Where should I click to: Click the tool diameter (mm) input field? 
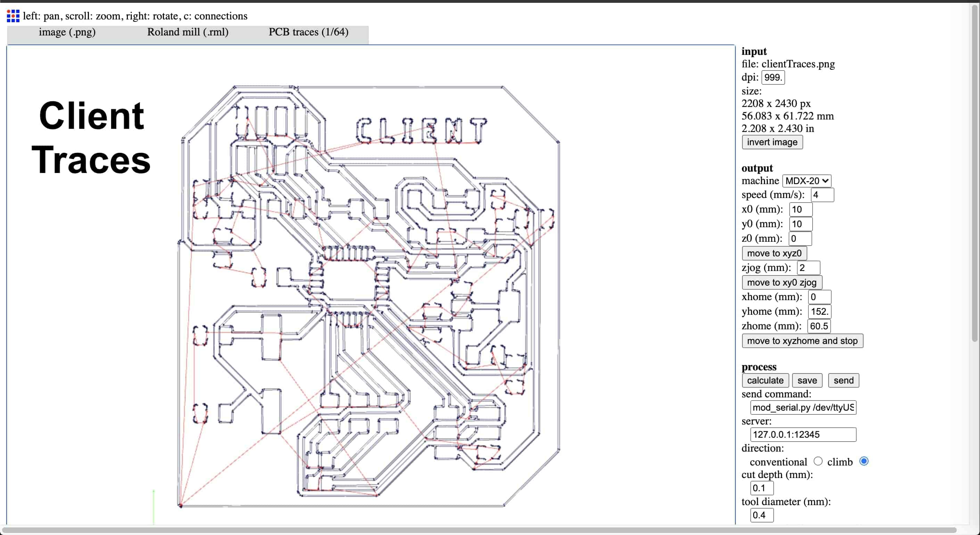click(761, 515)
